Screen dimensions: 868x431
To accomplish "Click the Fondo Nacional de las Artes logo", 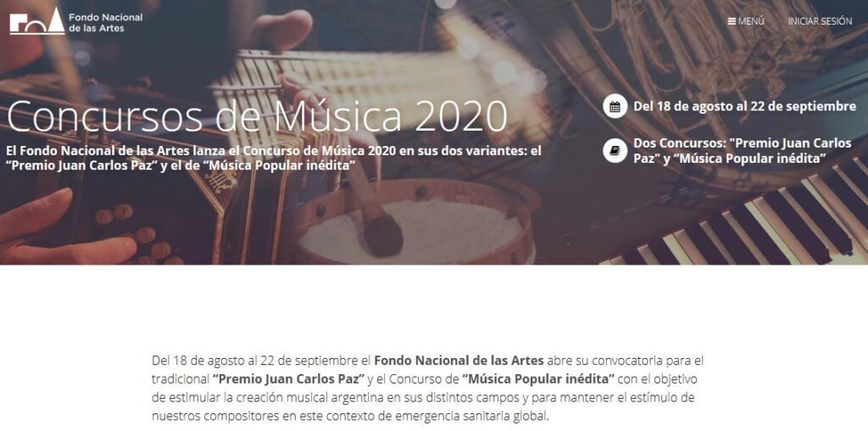I will 37,21.
